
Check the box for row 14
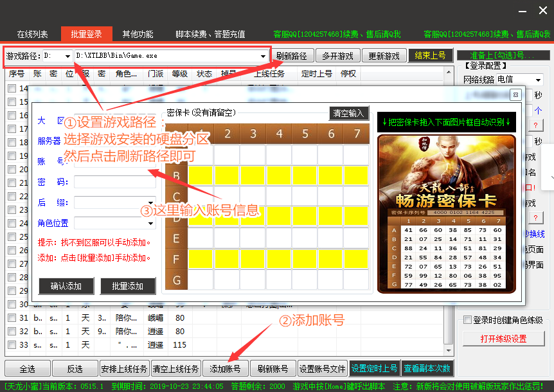coord(12,88)
